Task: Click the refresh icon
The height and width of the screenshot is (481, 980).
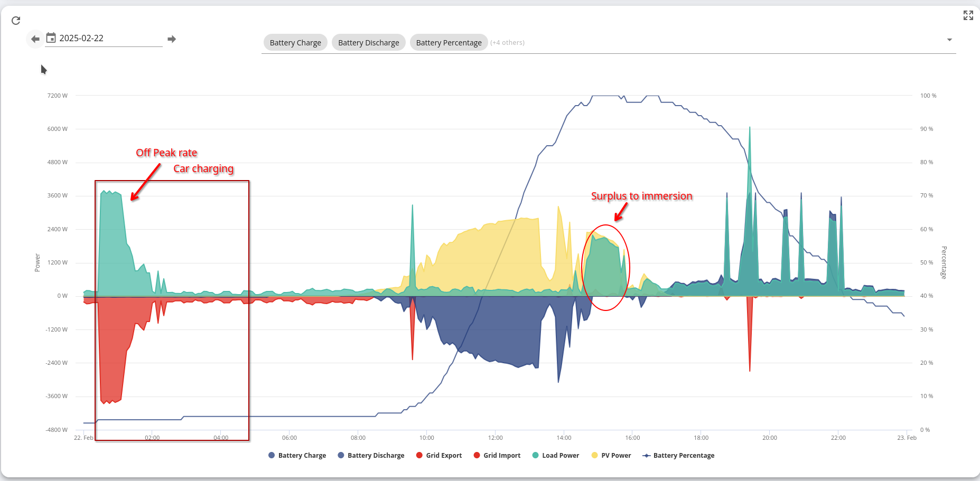Action: click(x=16, y=21)
